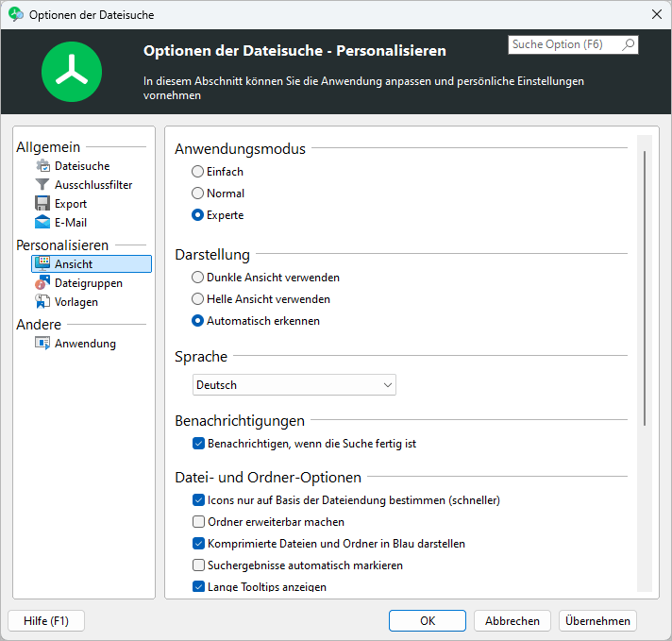Image resolution: width=672 pixels, height=641 pixels.
Task: Click the Allgemein section heading
Action: (x=48, y=147)
